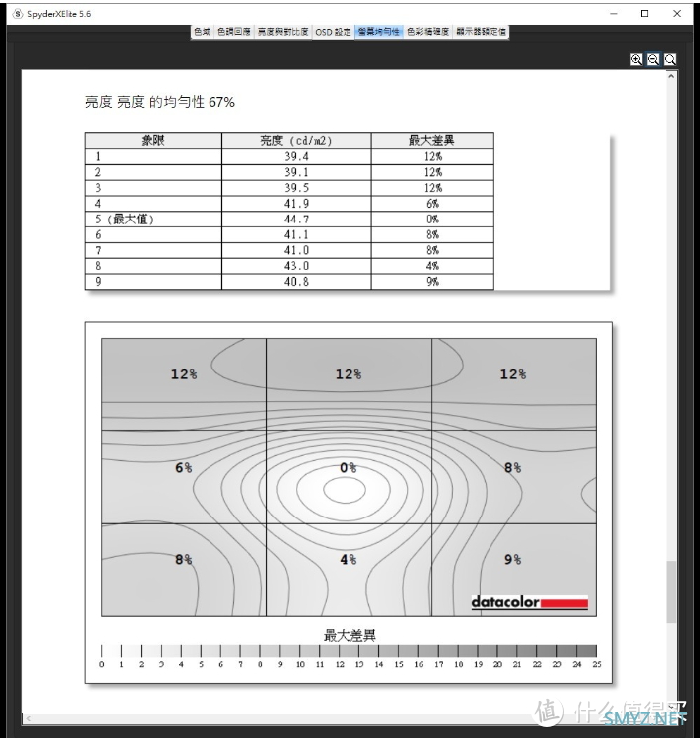This screenshot has width=700, height=738.
Task: Click the vertical scrollbar up arrow
Action: (671, 76)
